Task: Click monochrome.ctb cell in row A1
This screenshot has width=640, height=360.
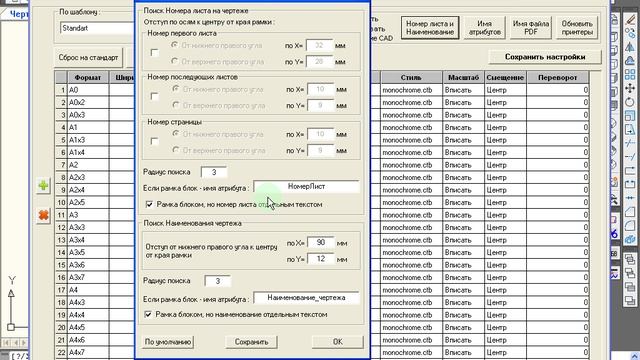Action: (411, 127)
